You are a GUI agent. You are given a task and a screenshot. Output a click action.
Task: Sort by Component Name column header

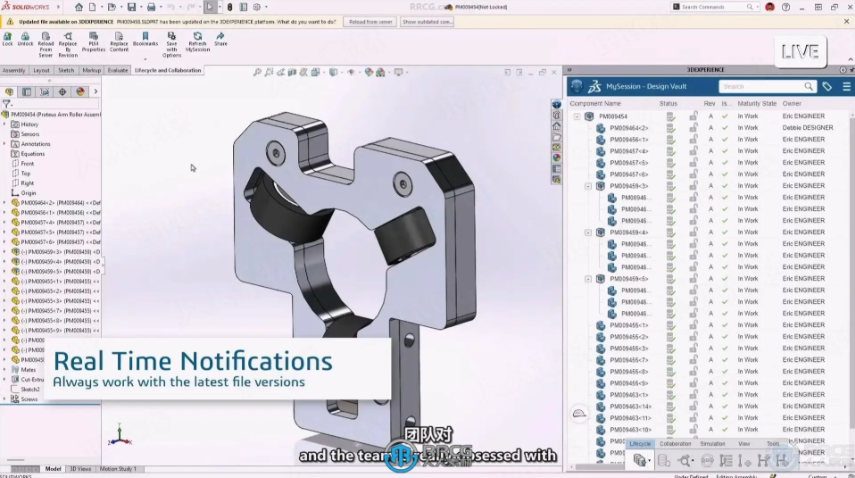coord(595,104)
